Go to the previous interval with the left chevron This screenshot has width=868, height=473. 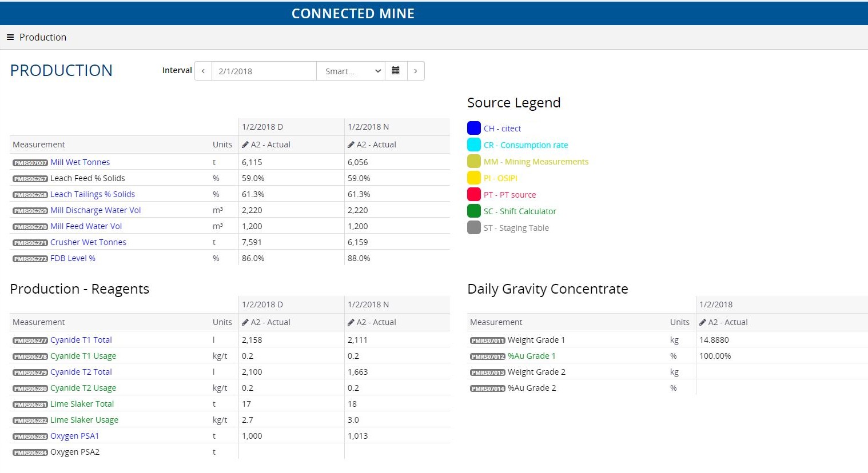[203, 71]
